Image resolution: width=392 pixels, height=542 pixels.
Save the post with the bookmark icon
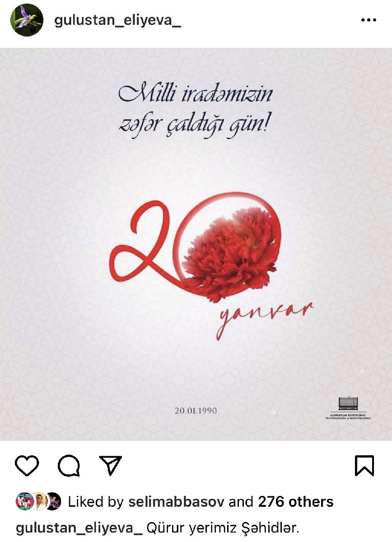364,466
